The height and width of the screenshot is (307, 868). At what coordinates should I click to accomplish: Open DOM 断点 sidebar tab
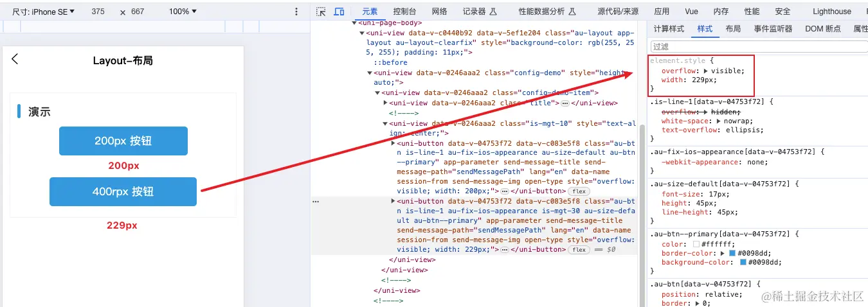(x=823, y=29)
